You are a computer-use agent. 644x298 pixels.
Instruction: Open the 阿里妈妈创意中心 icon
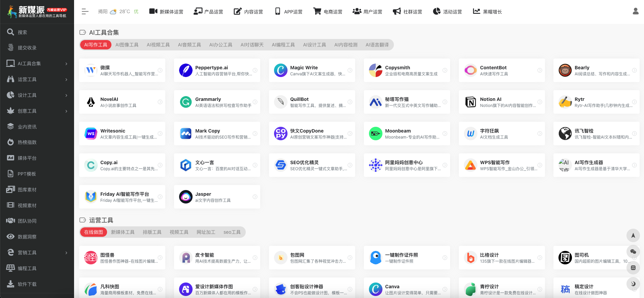[375, 165]
